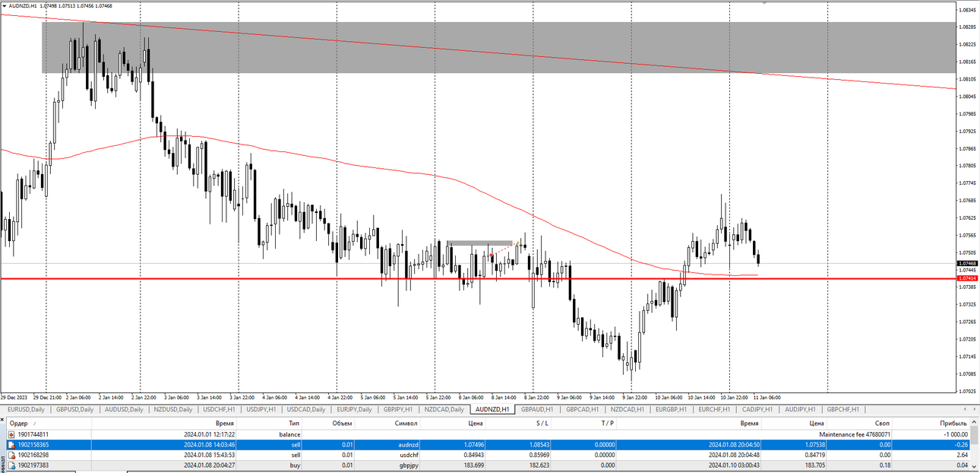Click the open time 2024.01.08 15:43:53
This screenshot has height=473, width=980.
click(x=209, y=455)
